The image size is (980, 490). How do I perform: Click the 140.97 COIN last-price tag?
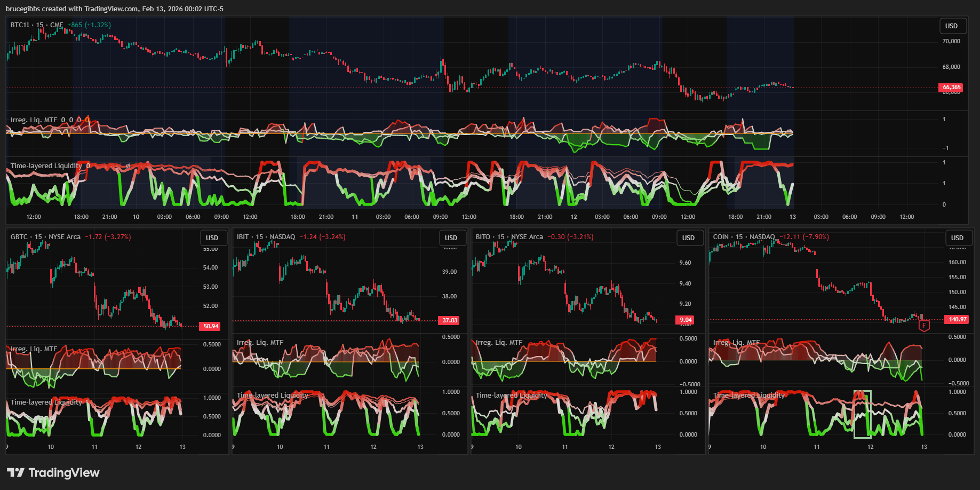point(957,319)
